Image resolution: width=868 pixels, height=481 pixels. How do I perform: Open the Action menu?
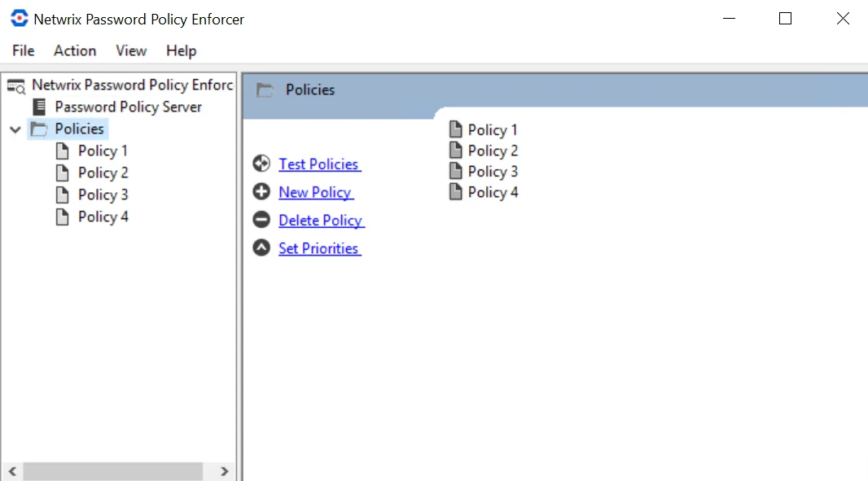pos(75,51)
